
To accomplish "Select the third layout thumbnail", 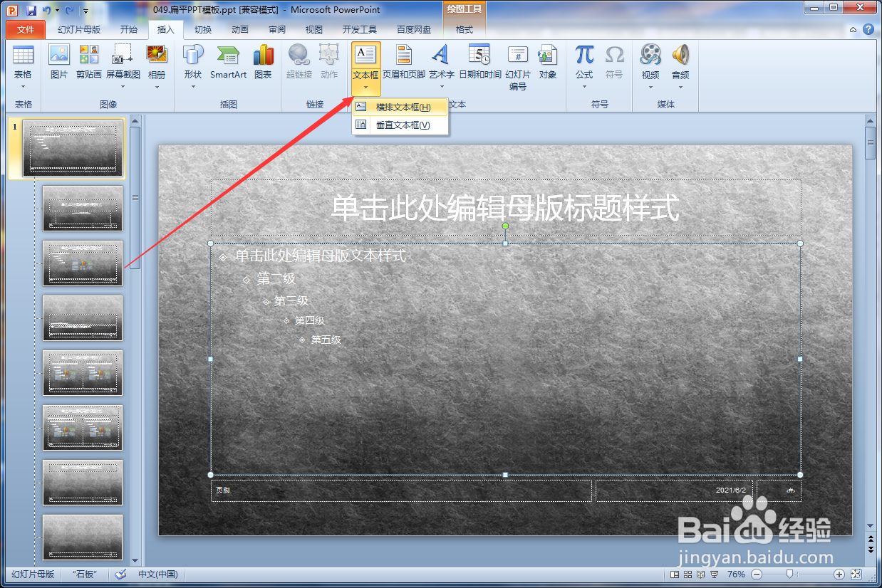I will (83, 263).
